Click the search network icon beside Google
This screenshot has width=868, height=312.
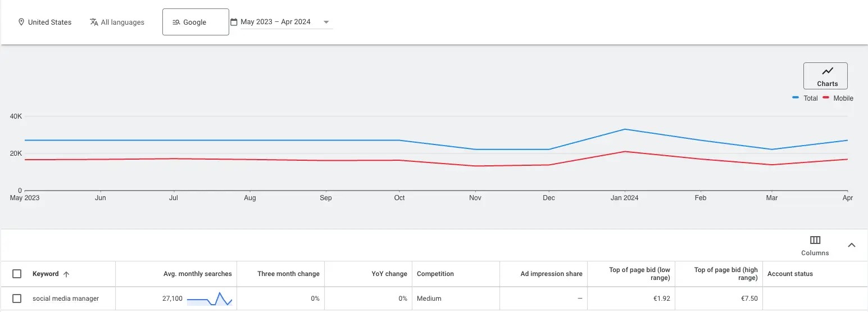tap(176, 22)
